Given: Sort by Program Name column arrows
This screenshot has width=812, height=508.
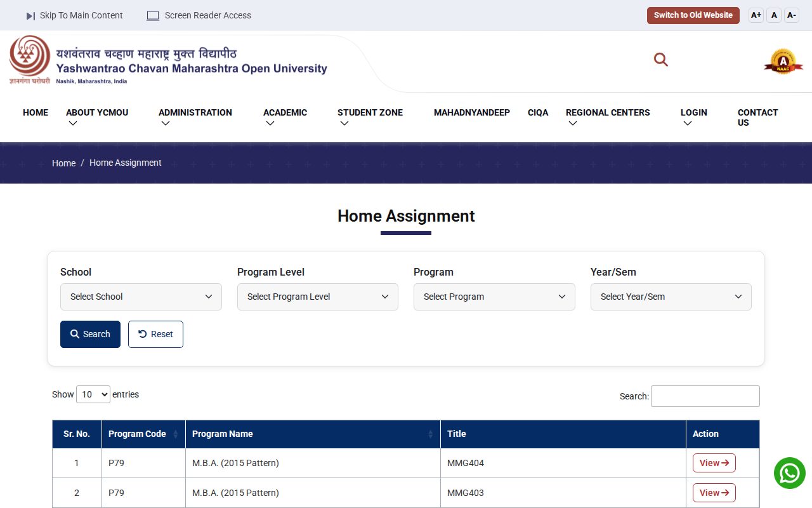Looking at the screenshot, I should pyautogui.click(x=431, y=434).
